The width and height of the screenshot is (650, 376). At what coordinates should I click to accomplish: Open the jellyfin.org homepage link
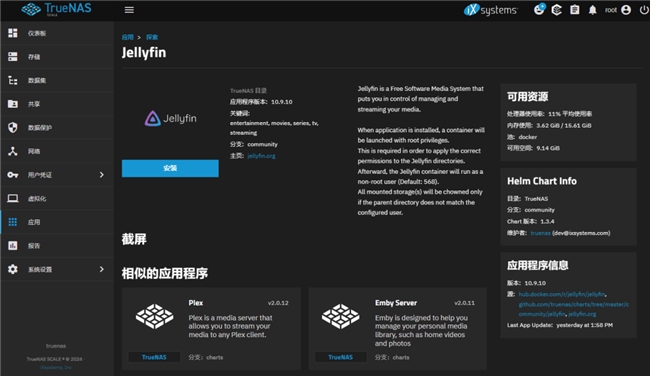click(x=261, y=156)
